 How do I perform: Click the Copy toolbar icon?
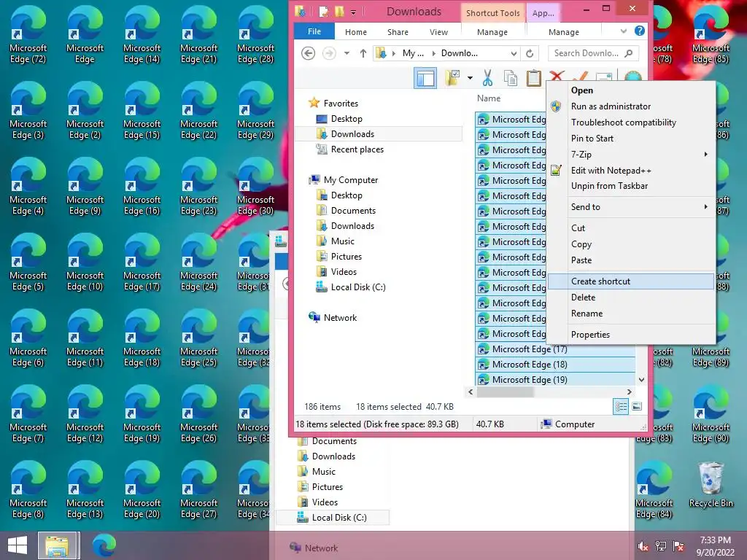click(511, 77)
